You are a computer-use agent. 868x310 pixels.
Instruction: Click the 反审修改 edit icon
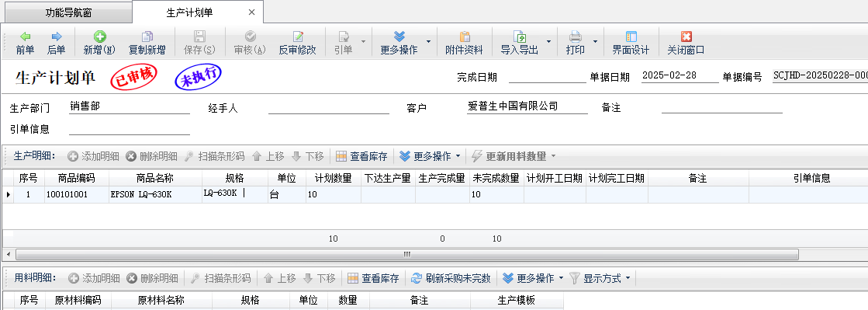coord(298,37)
